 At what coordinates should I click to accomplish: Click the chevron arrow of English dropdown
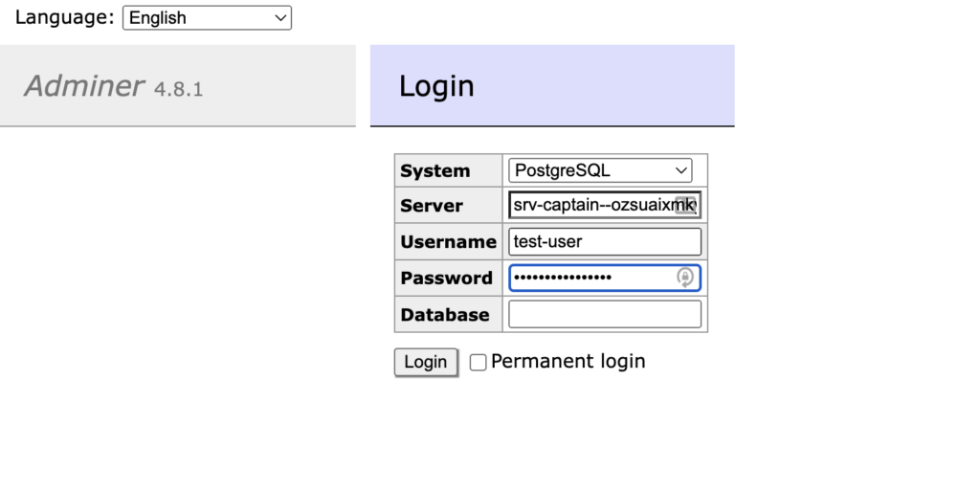280,18
